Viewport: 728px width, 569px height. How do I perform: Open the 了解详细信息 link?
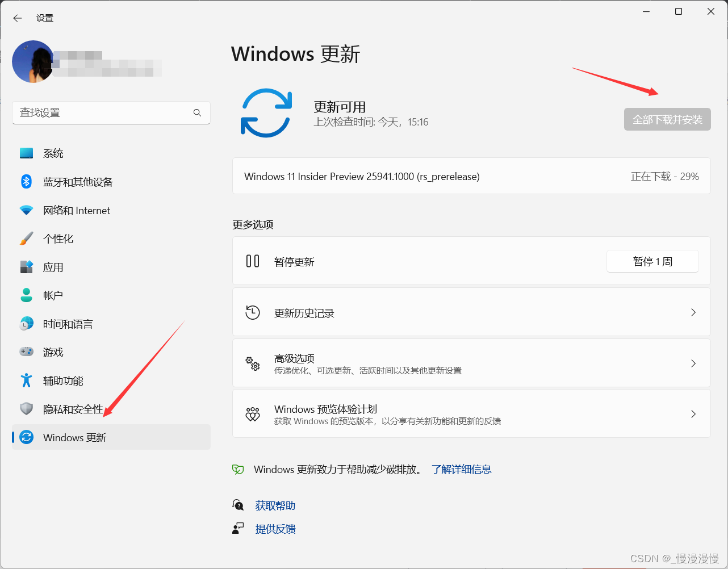462,470
